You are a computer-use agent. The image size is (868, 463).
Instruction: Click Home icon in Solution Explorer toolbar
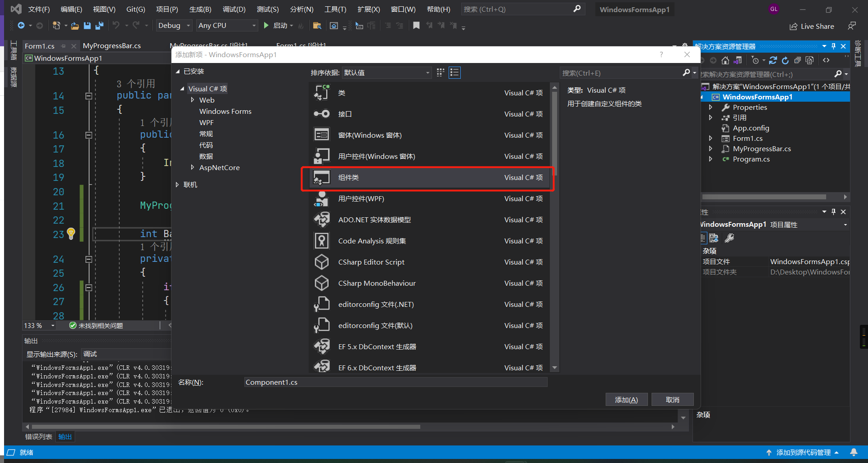[725, 60]
